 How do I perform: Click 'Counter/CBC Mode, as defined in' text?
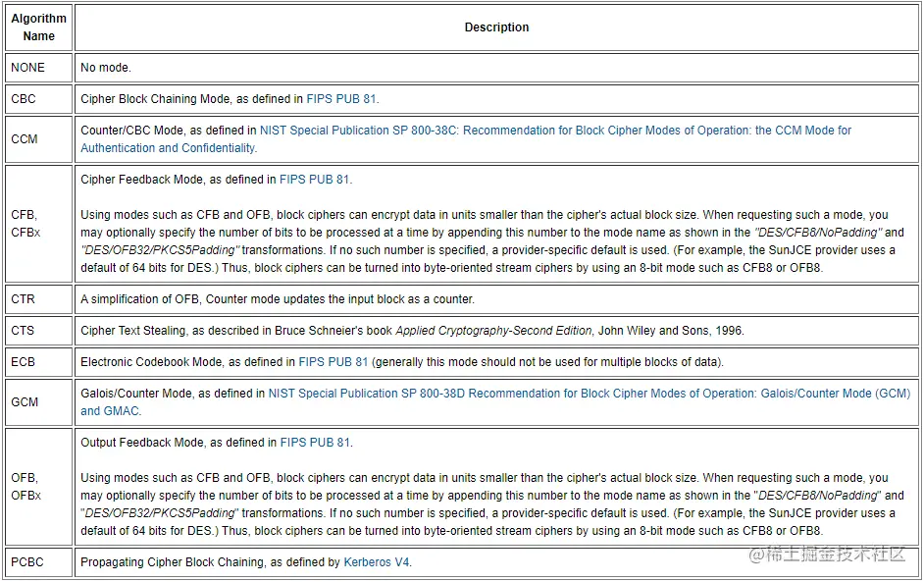(x=169, y=131)
